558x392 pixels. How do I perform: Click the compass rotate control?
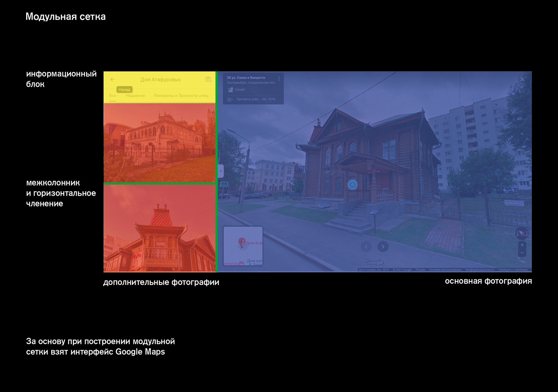click(x=522, y=233)
